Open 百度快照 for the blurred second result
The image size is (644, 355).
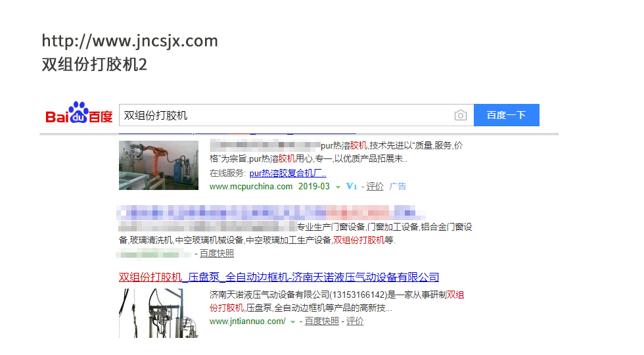point(217,254)
